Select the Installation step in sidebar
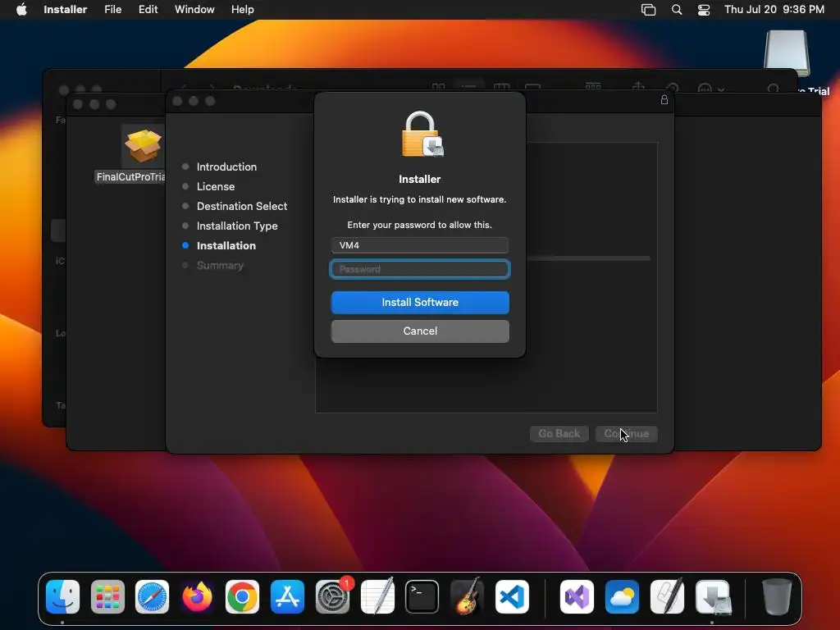 [226, 245]
